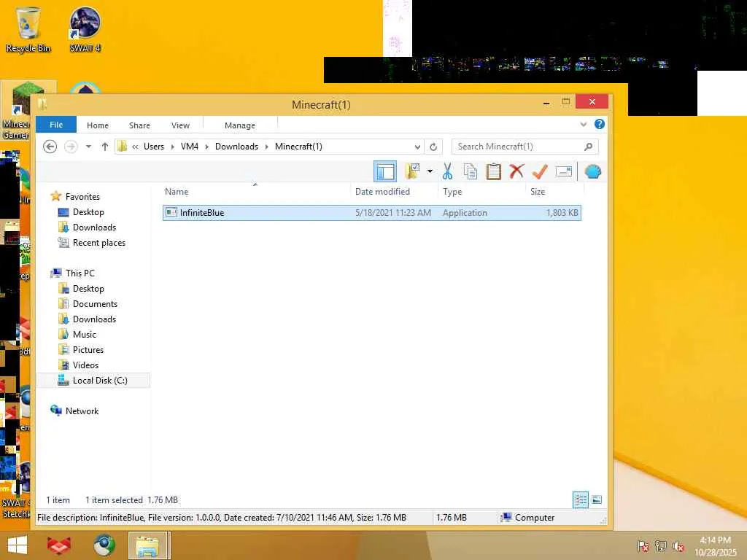Viewport: 747px width, 560px height.
Task: Select the InfiniteBlue application file
Action: 372,213
